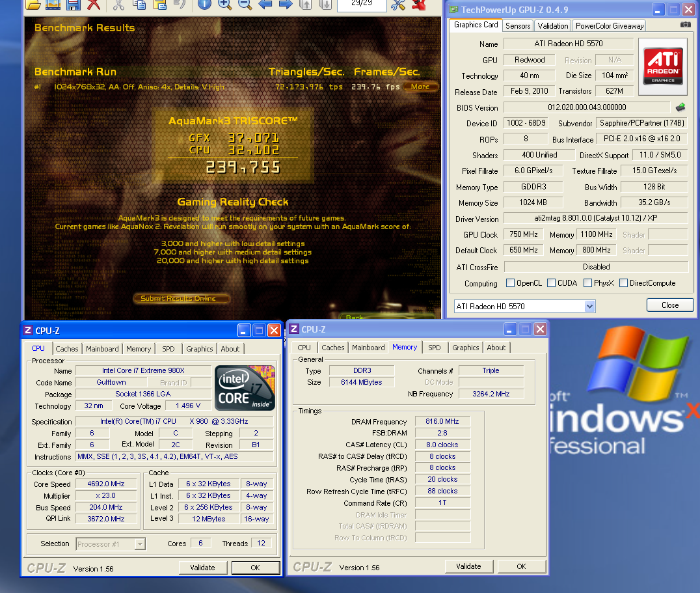Click the Back button in AquaMark3 results
The image size is (700, 593).
pos(387,316)
